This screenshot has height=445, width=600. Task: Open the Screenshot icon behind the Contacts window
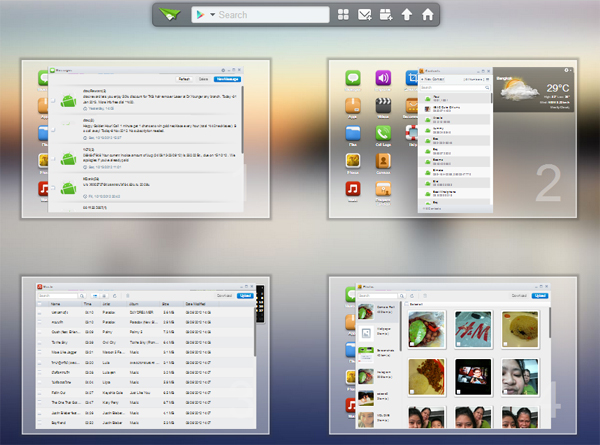click(x=412, y=78)
